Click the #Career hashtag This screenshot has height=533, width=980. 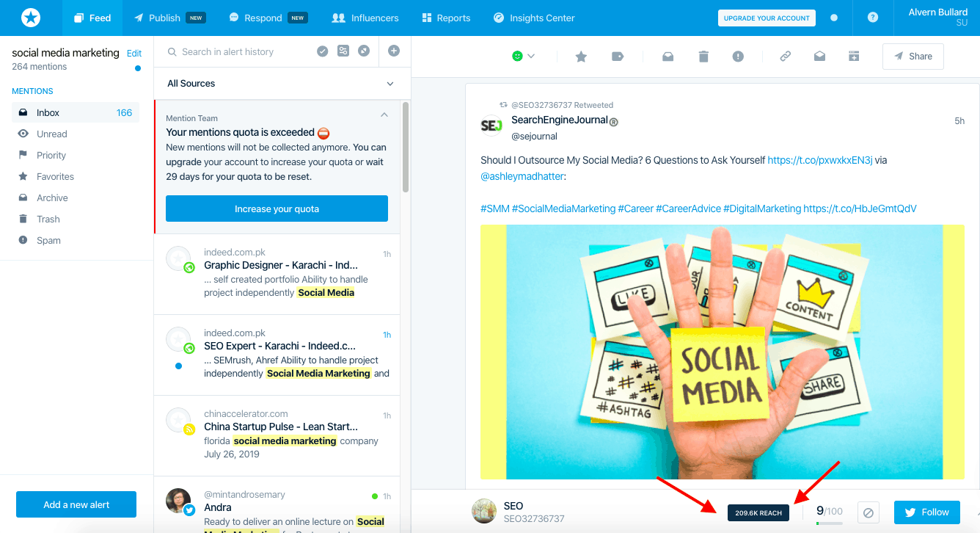635,209
